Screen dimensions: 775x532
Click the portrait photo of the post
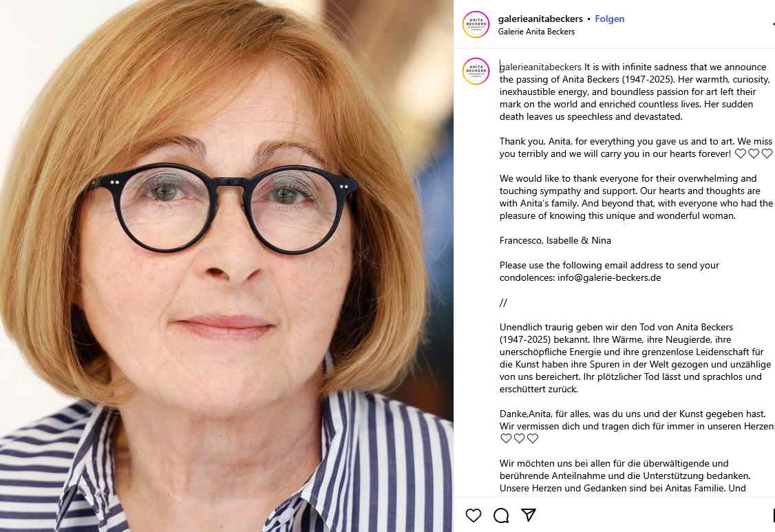pos(226,266)
